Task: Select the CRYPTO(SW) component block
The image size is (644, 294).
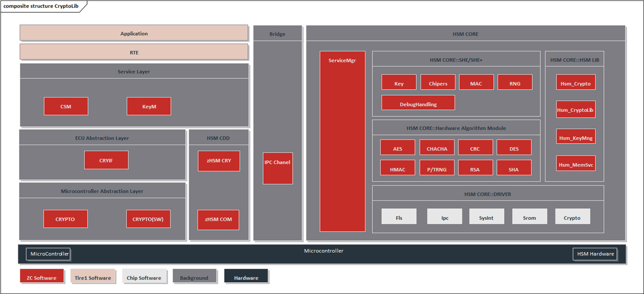Action: (x=148, y=219)
